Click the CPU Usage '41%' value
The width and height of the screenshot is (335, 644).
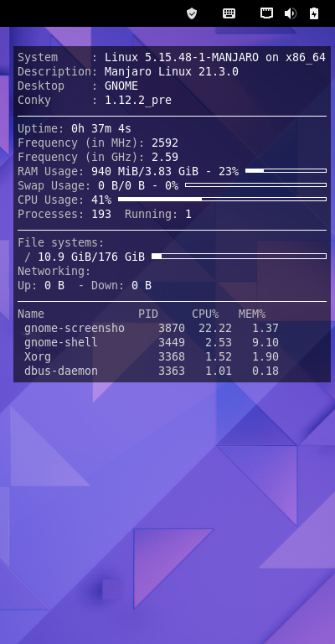pos(101,200)
